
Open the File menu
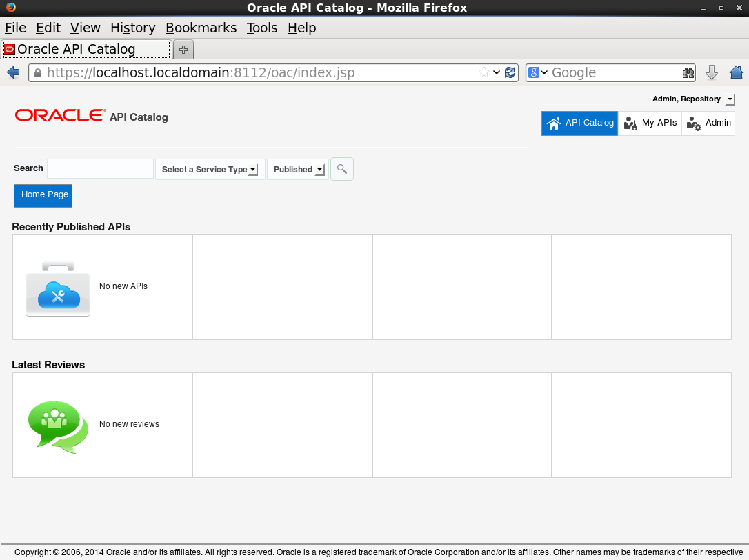click(15, 28)
